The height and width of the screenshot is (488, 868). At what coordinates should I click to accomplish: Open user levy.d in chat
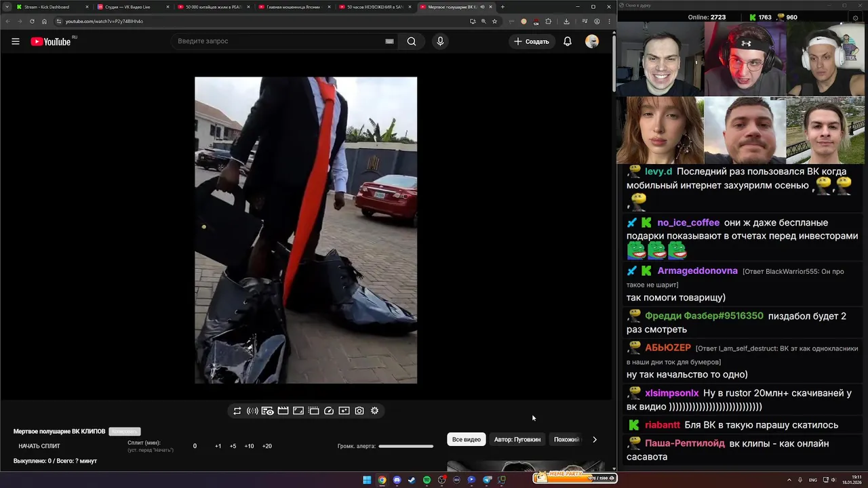tap(658, 171)
